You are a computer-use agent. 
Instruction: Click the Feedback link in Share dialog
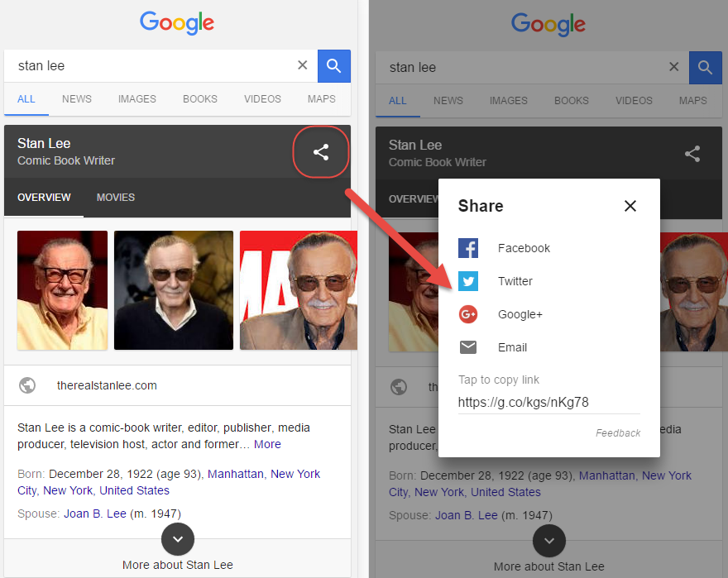click(618, 433)
